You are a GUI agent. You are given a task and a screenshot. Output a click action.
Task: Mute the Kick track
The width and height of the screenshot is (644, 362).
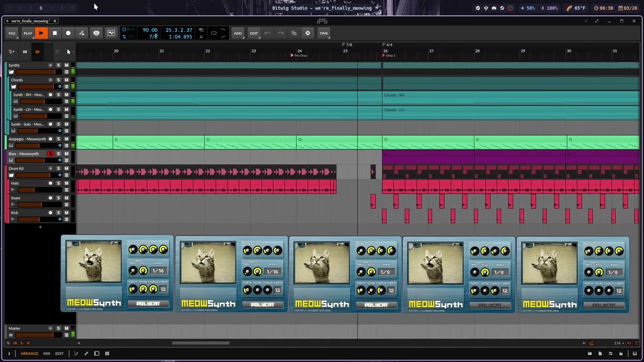(x=66, y=213)
